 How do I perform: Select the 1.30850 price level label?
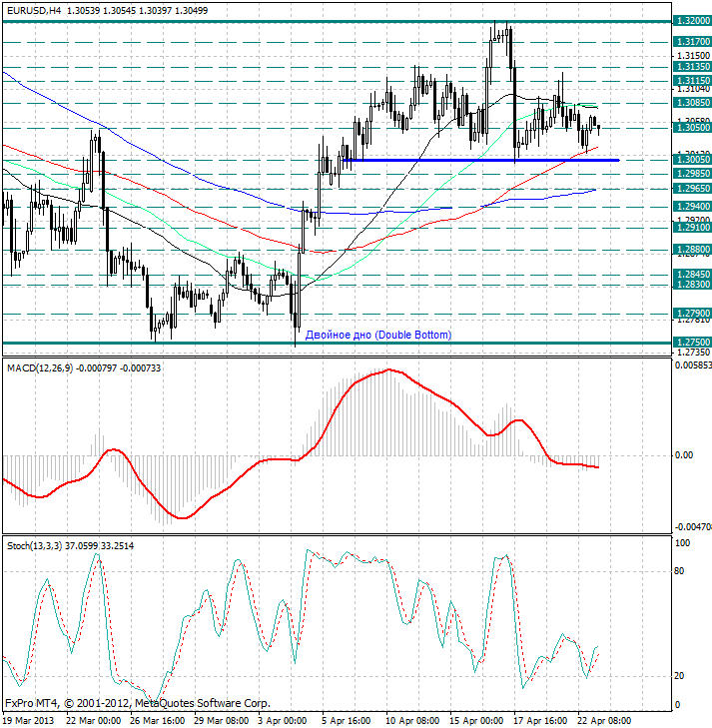[692, 103]
